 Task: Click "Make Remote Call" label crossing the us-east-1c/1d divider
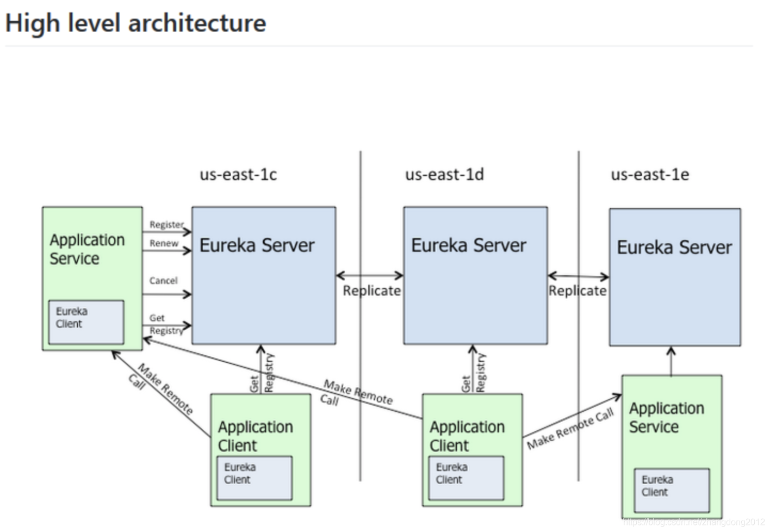coord(356,393)
